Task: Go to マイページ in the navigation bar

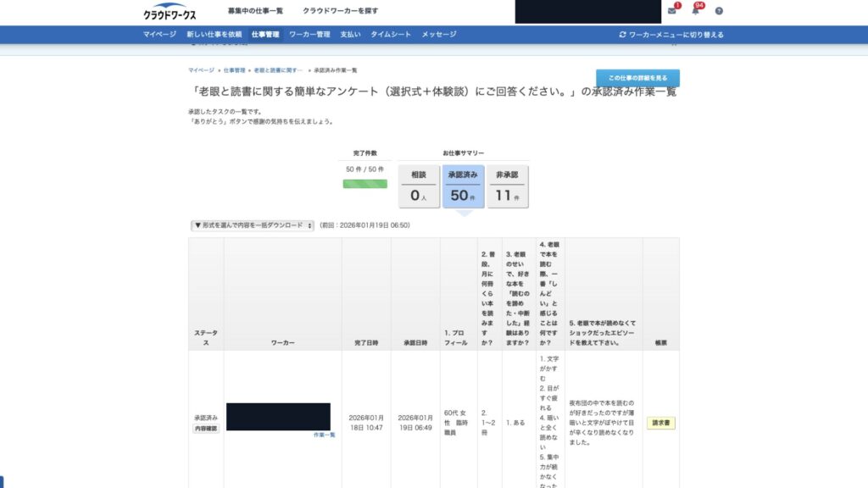Action: click(159, 35)
